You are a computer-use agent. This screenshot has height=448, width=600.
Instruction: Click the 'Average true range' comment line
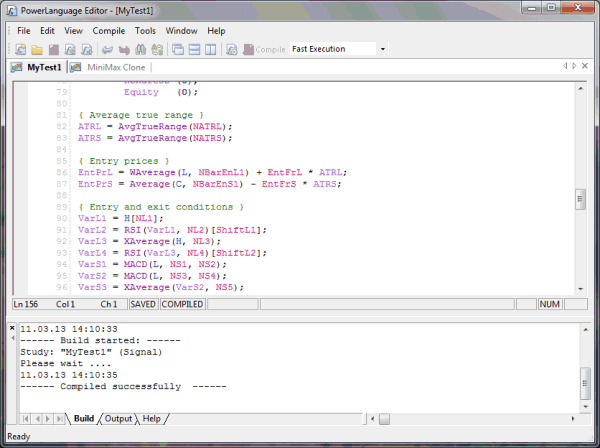tap(141, 115)
